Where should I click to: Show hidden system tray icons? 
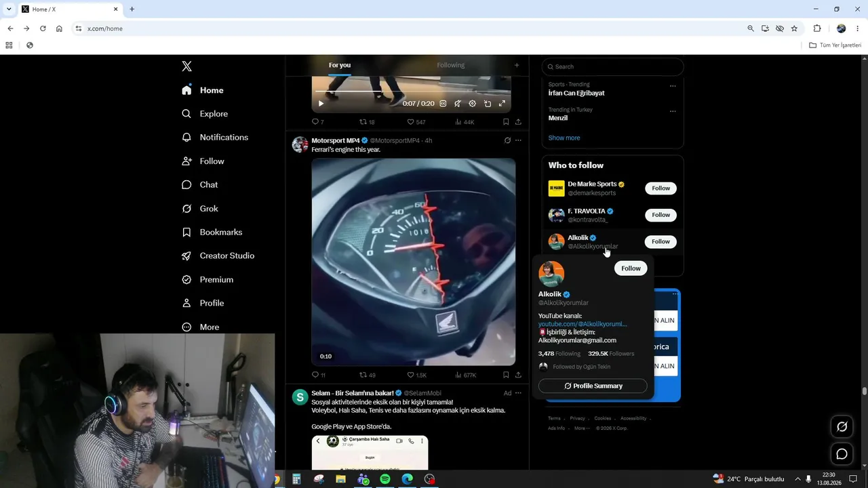point(797,479)
